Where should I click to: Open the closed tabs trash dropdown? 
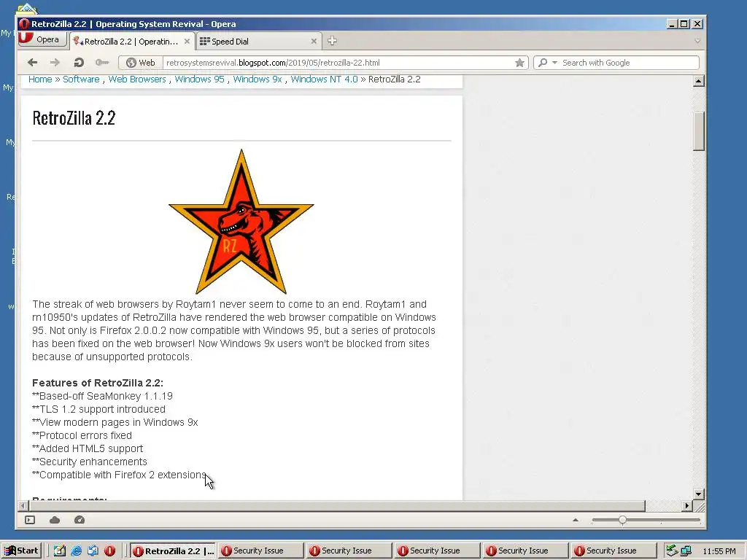coord(697,42)
